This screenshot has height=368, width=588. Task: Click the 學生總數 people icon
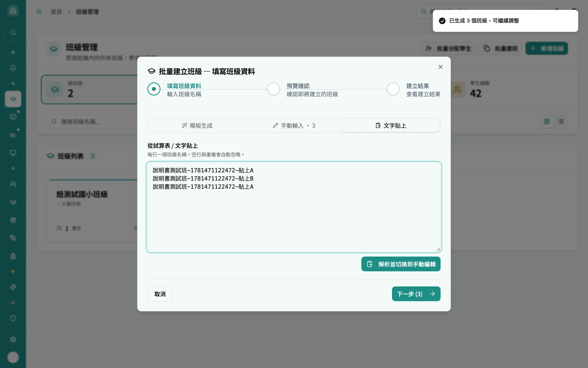point(458,90)
